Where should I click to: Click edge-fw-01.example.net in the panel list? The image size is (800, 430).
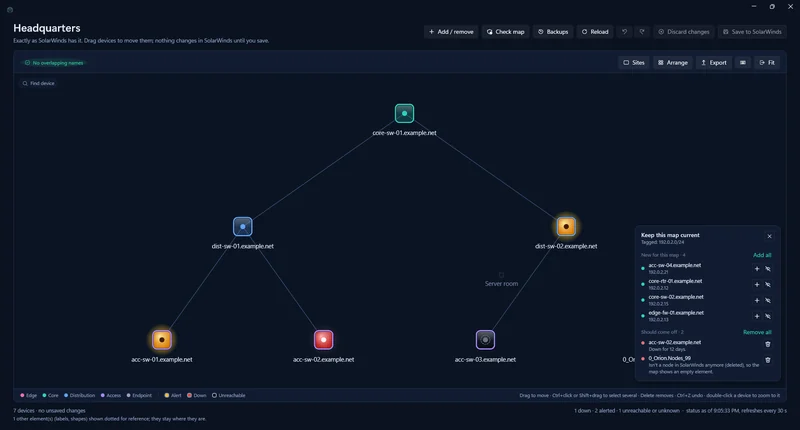(x=676, y=313)
